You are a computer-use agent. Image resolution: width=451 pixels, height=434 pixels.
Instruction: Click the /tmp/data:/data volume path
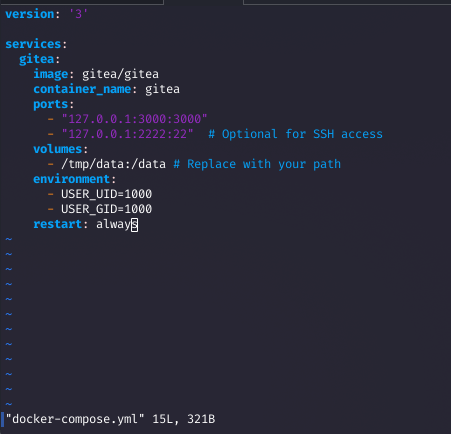pyautogui.click(x=113, y=164)
